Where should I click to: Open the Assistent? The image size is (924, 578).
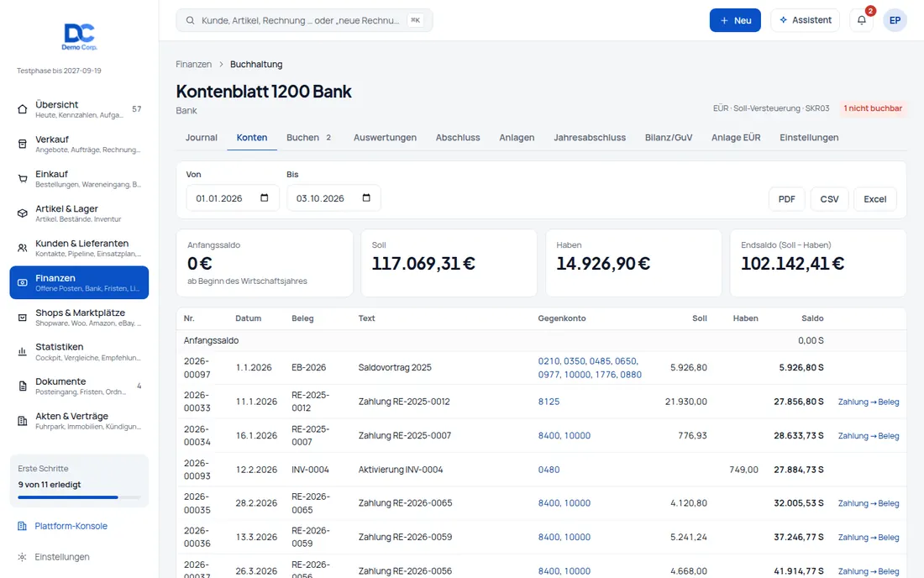[805, 20]
